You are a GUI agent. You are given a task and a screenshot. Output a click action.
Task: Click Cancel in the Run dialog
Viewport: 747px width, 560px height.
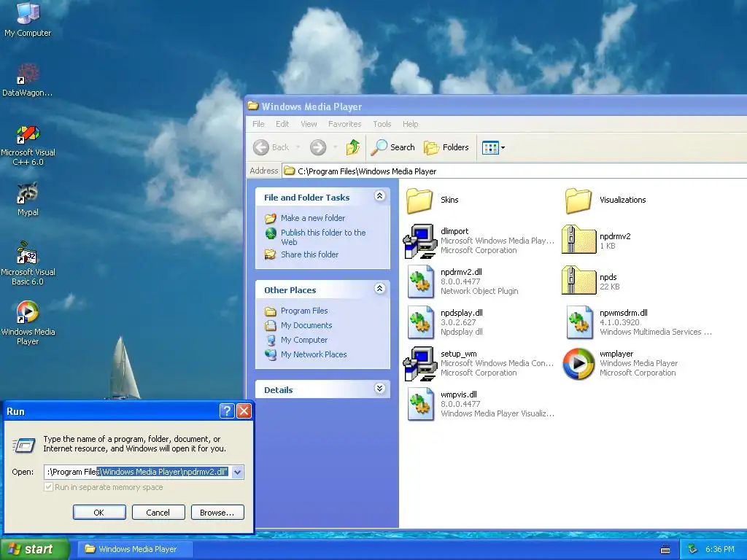tap(158, 513)
